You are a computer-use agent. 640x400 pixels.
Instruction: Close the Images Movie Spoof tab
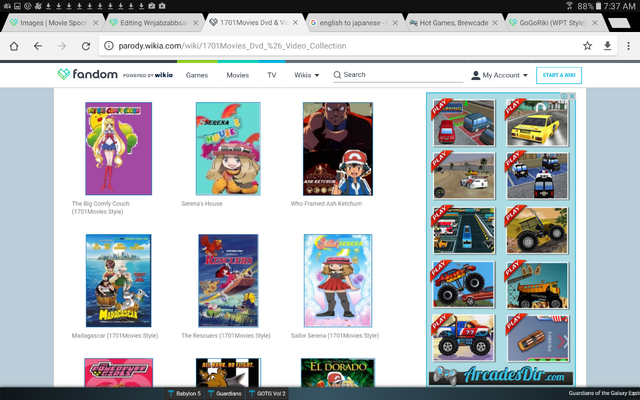(96, 23)
